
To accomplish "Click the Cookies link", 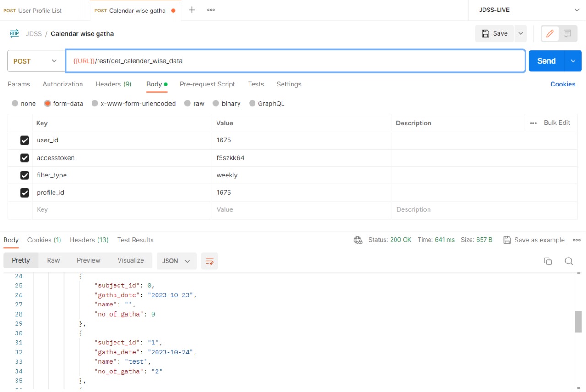I will point(563,84).
